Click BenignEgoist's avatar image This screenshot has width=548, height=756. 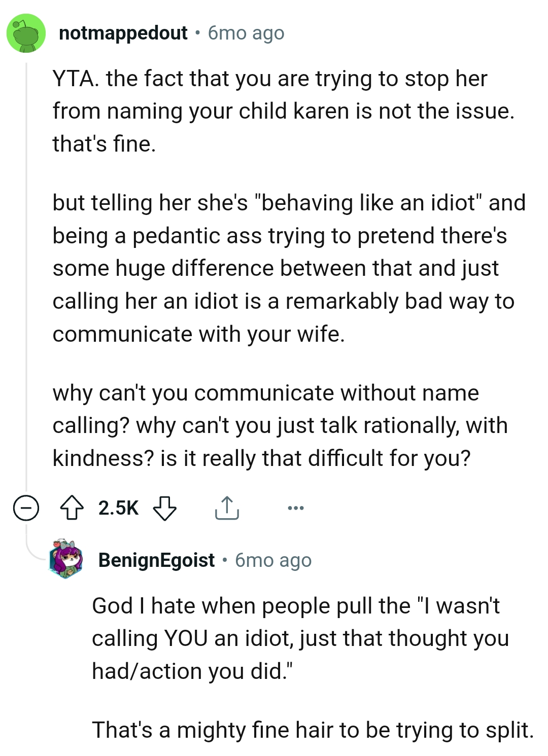(66, 560)
